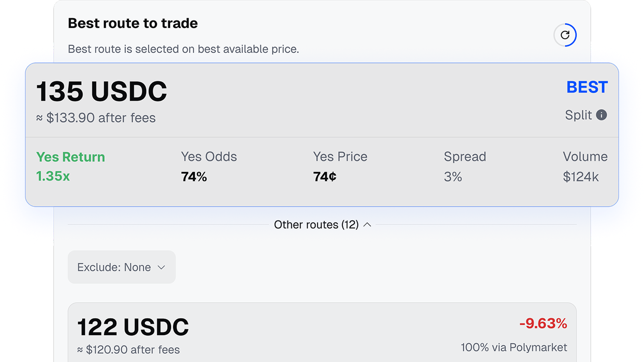This screenshot has height=362, width=644.
Task: Click the 100% via Polymarket text
Action: tap(514, 347)
